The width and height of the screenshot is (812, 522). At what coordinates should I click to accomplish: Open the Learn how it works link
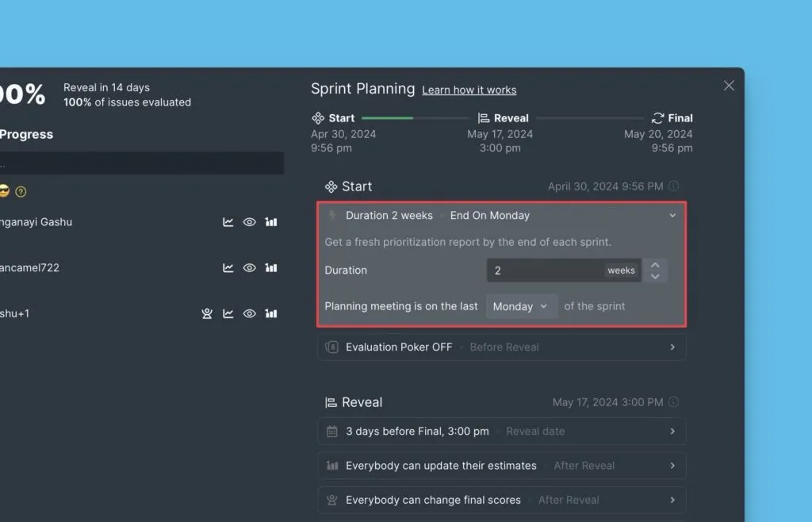(x=469, y=90)
